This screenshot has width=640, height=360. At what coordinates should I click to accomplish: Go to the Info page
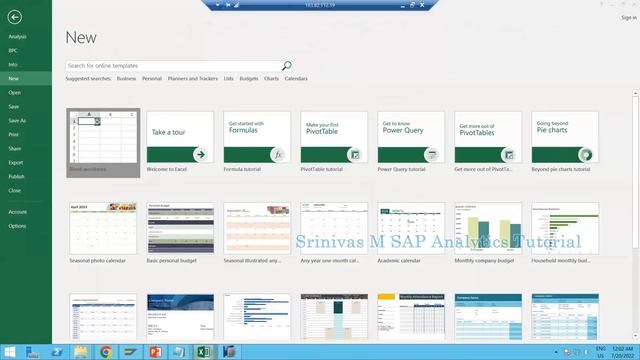click(x=13, y=64)
